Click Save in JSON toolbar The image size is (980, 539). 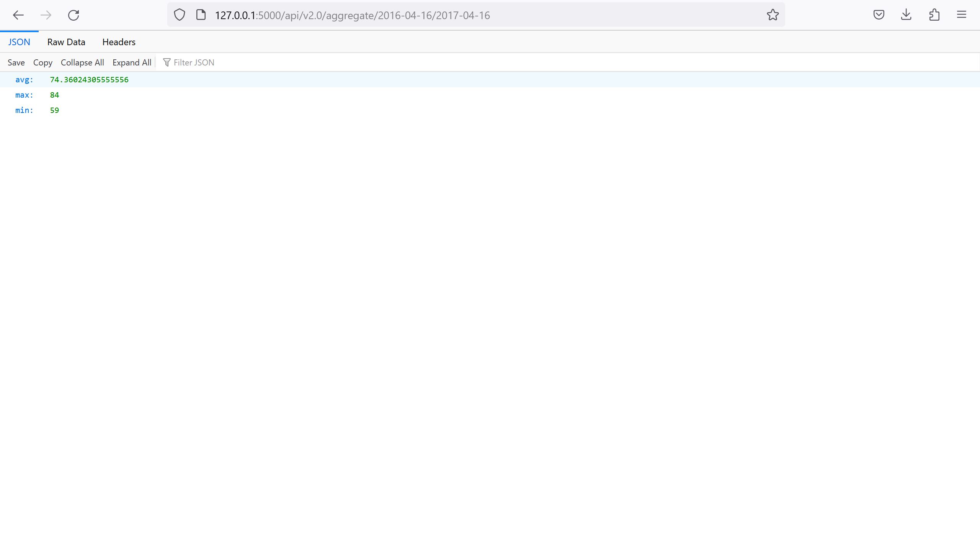[16, 62]
